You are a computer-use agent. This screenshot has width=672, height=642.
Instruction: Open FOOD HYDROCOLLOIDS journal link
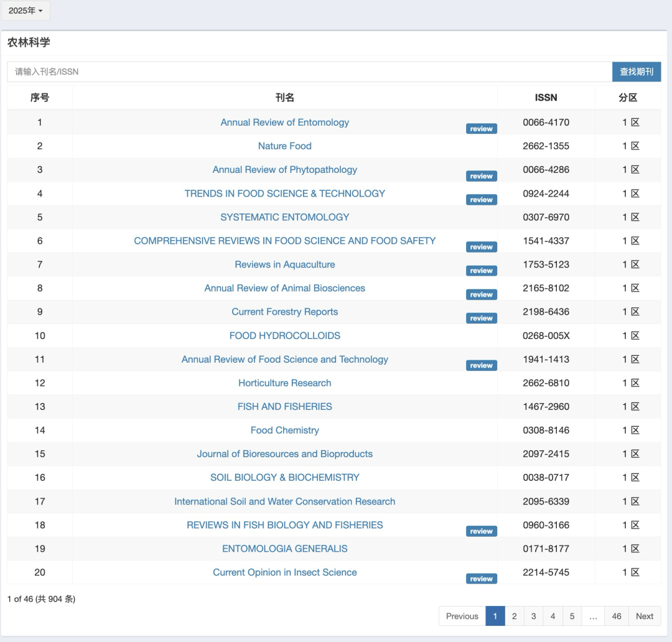click(284, 335)
